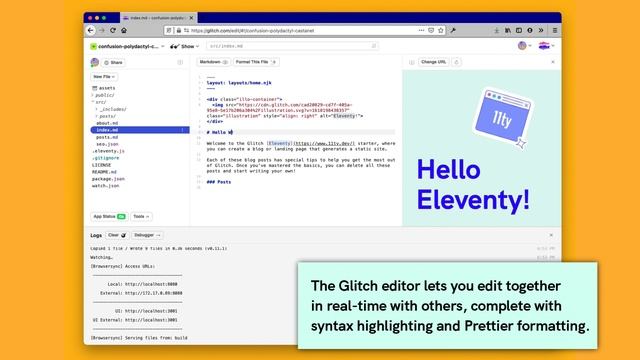Image resolution: width=640 pixels, height=360 pixels.
Task: Click '### Posts' line in editor
Action: coord(219,182)
